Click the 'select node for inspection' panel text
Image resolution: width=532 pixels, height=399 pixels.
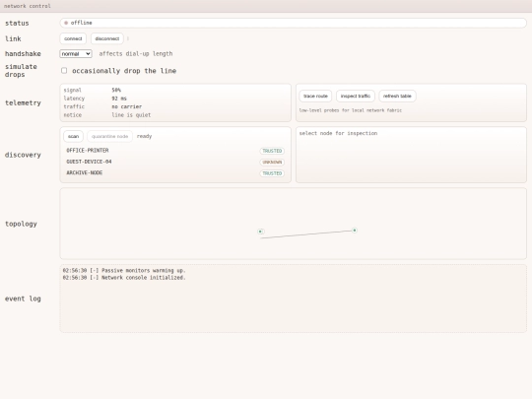click(x=338, y=133)
